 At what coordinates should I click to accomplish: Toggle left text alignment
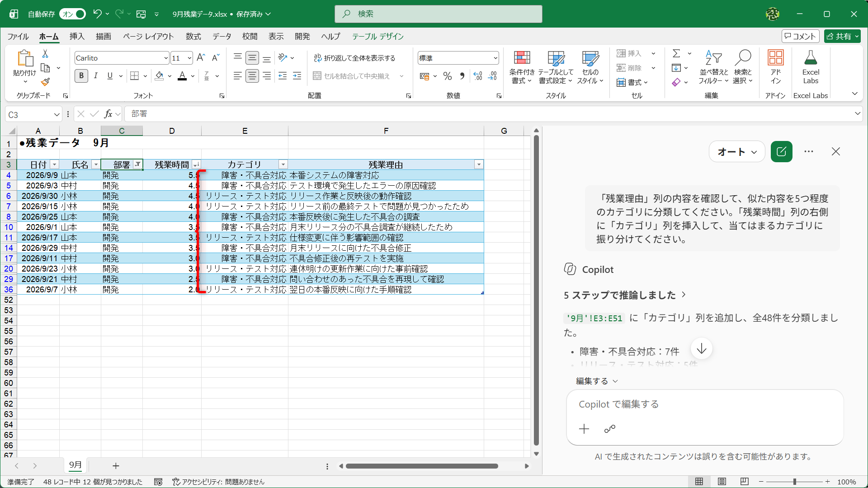[237, 76]
